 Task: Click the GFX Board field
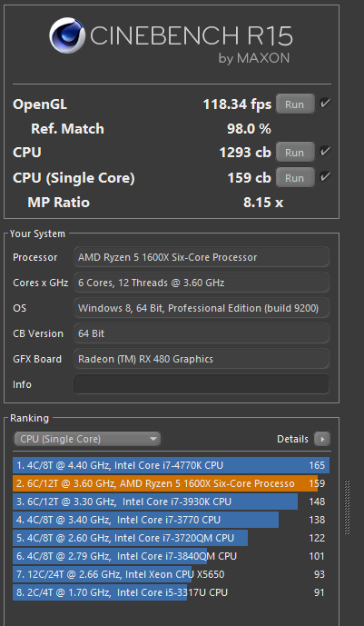point(202,359)
